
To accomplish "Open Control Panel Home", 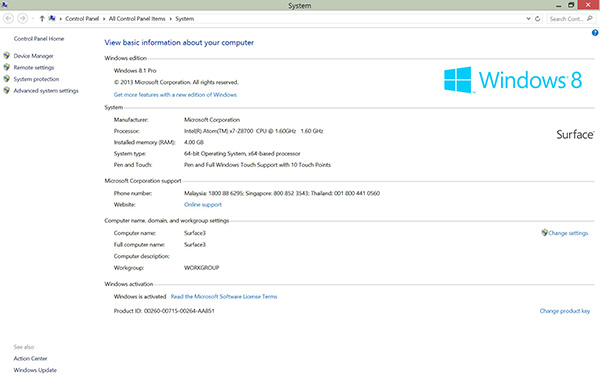I will pyautogui.click(x=39, y=39).
